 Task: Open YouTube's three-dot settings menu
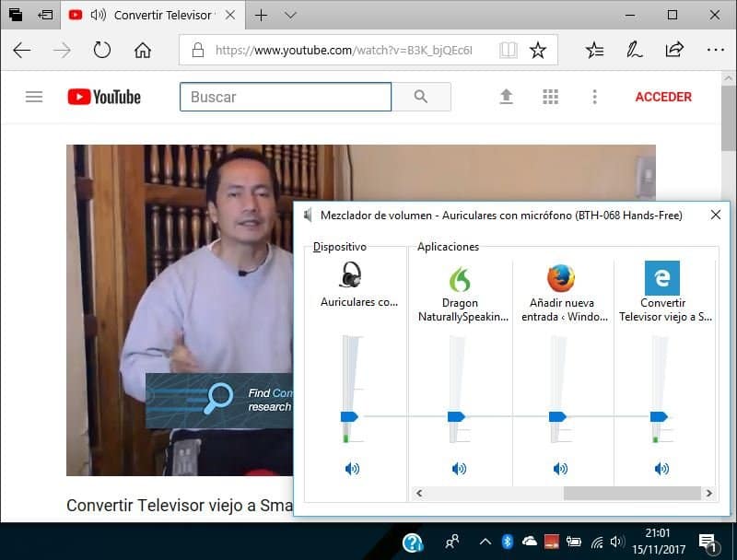594,96
